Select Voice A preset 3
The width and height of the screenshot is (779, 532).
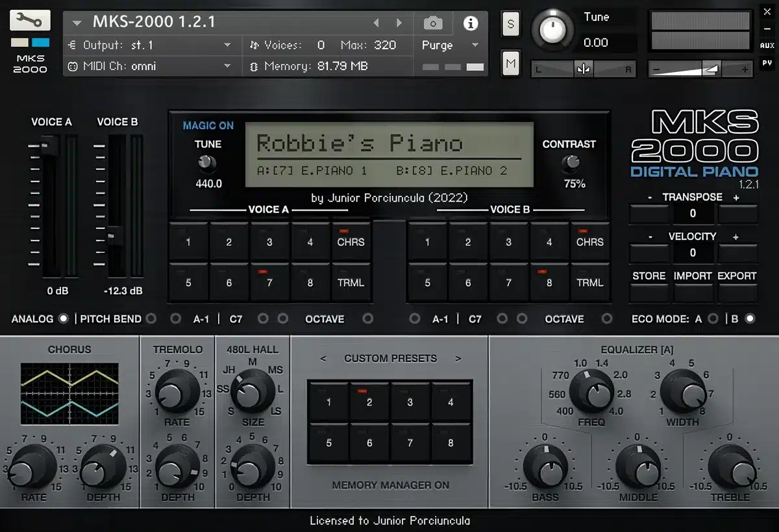coord(269,242)
